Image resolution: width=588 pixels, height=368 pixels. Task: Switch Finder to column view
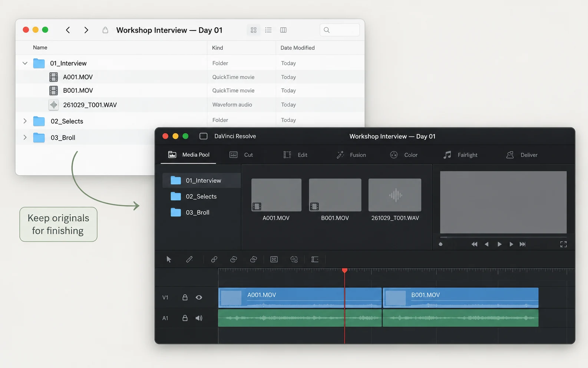click(283, 30)
